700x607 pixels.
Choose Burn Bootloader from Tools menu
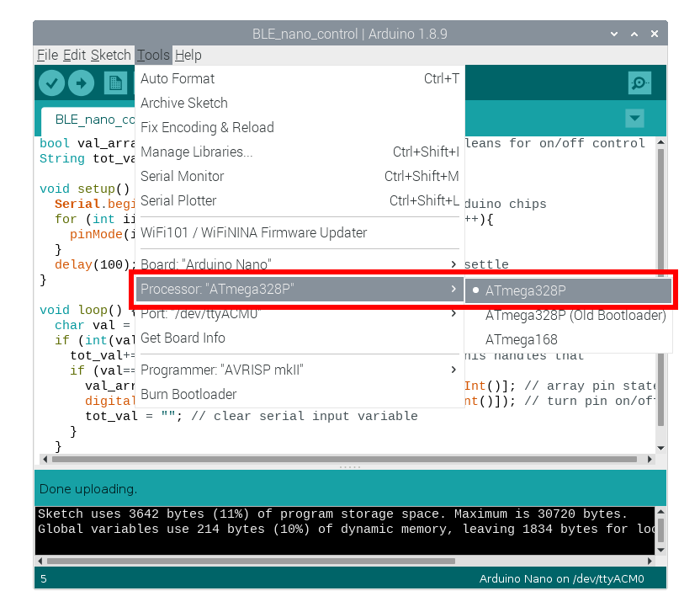[x=300, y=394]
